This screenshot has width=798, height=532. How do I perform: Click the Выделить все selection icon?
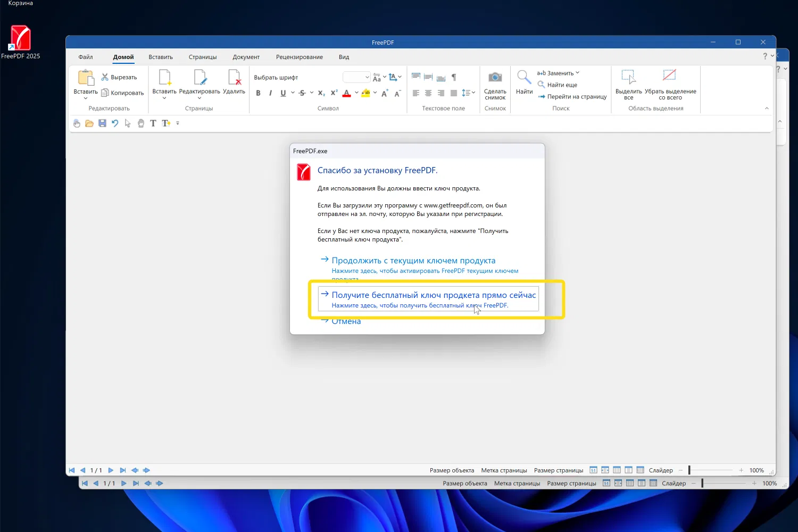629,77
